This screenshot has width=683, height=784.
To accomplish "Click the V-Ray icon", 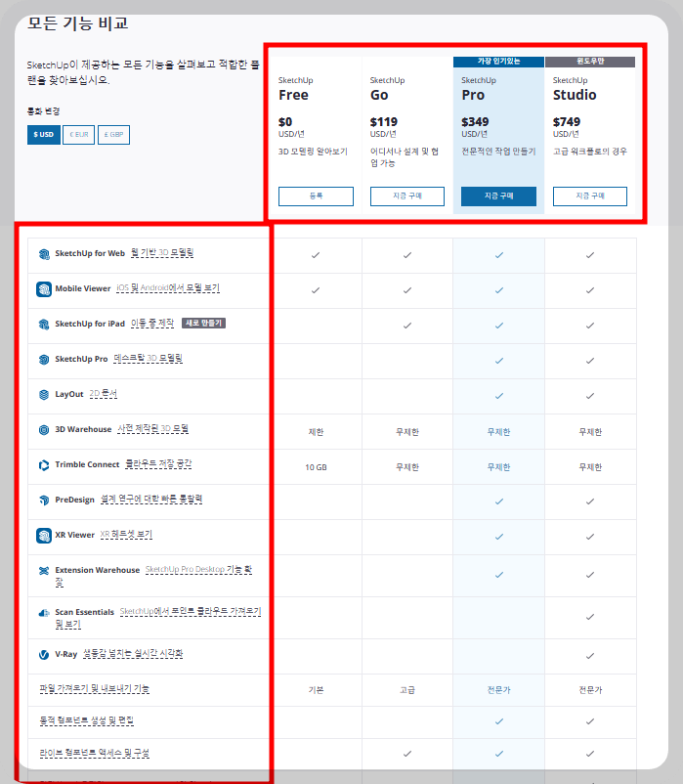I will pyautogui.click(x=44, y=655).
